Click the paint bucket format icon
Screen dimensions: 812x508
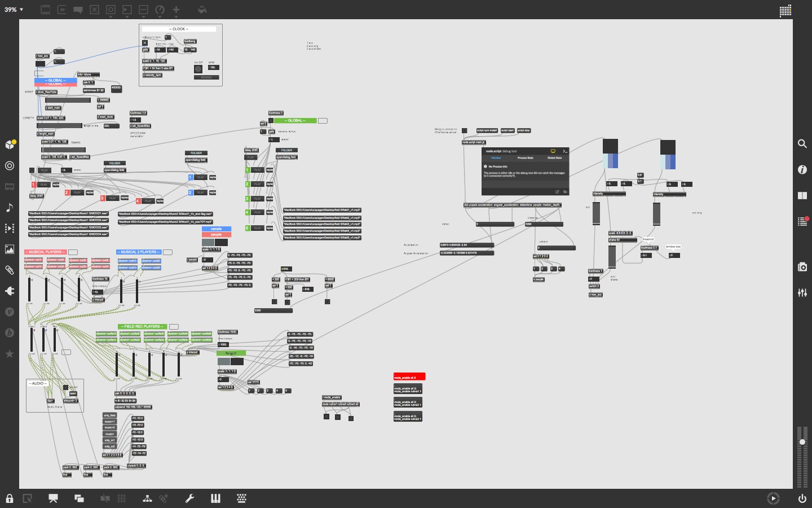(202, 10)
